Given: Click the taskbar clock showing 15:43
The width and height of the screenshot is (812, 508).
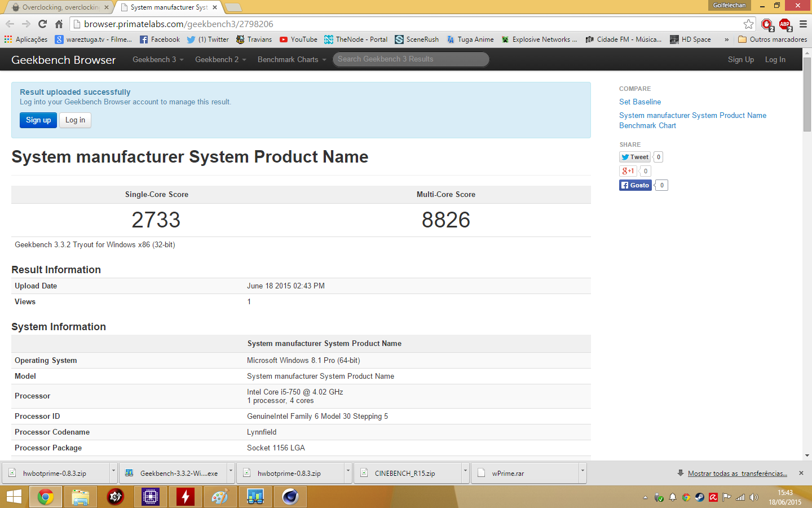Looking at the screenshot, I should [785, 497].
